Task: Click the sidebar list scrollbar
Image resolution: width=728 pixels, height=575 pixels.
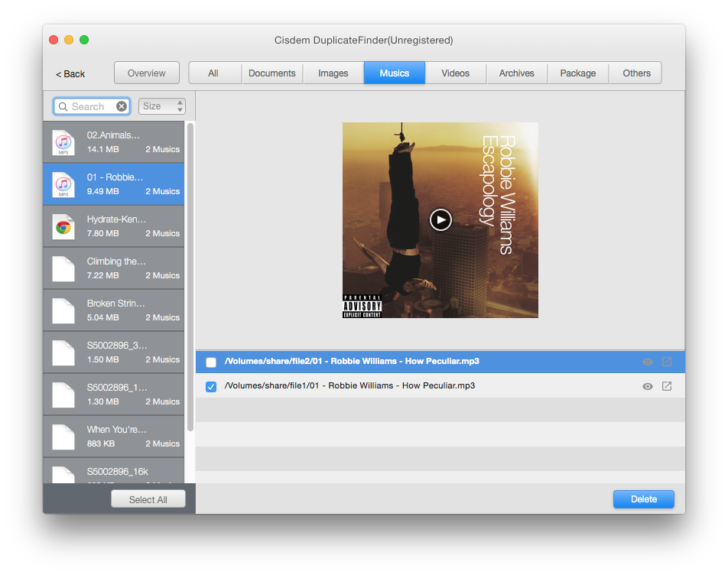Action: (x=190, y=277)
